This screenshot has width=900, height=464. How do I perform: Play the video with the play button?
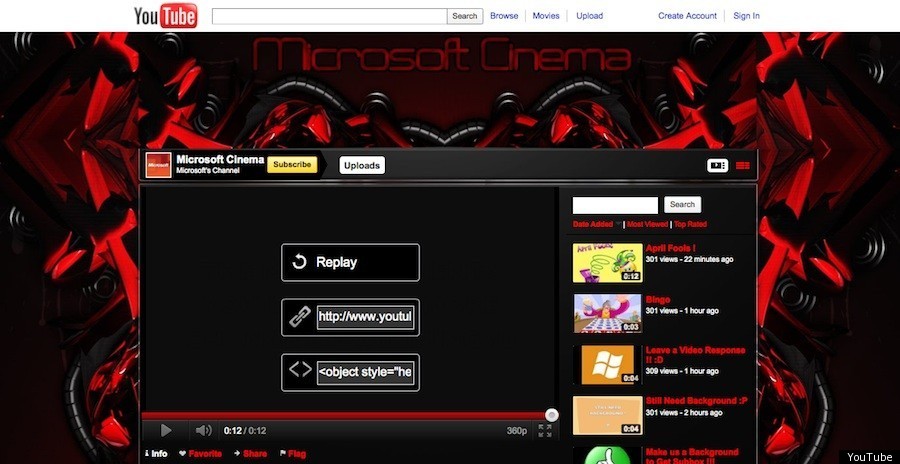tap(166, 430)
